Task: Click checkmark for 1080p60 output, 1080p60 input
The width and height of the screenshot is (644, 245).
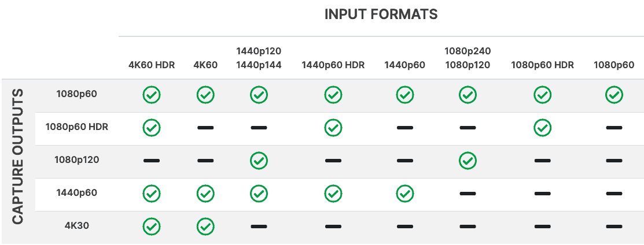Action: click(x=614, y=95)
